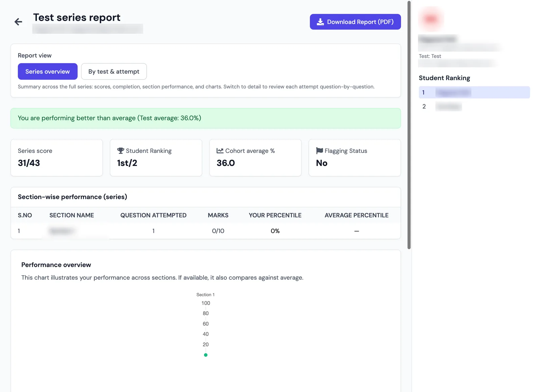Viewport: 537px width, 392px height.
Task: Click the download icon in Download Report button
Action: click(x=320, y=22)
